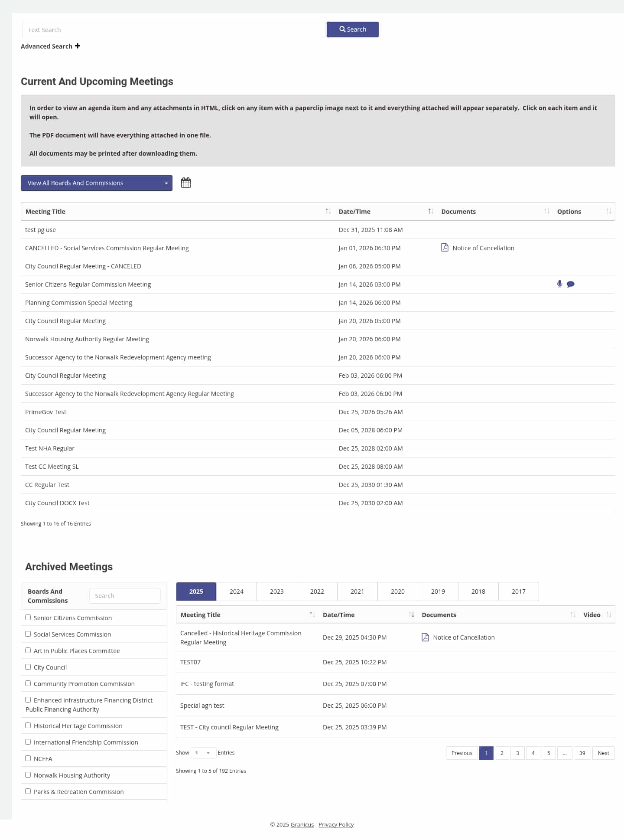Check Social Services Commission filter
This screenshot has width=624, height=840.
tap(28, 634)
